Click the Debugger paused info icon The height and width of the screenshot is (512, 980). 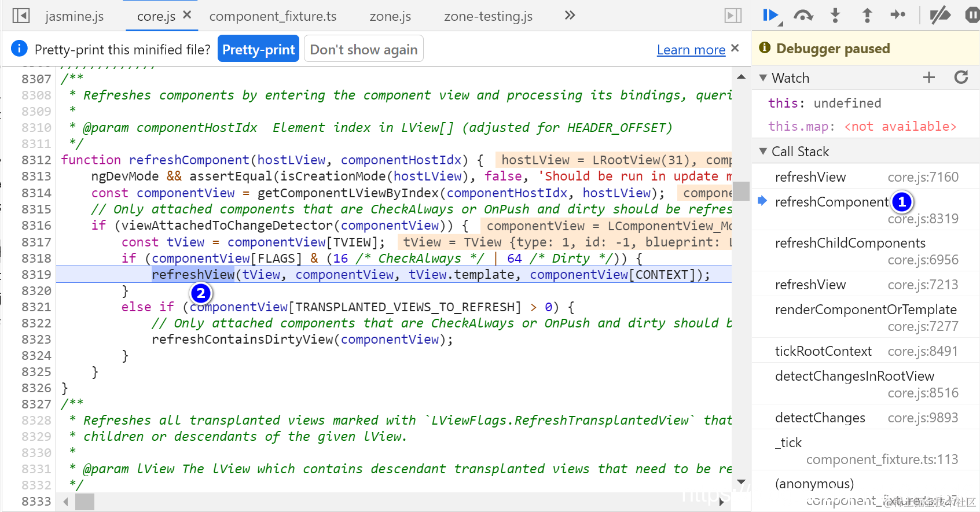765,47
